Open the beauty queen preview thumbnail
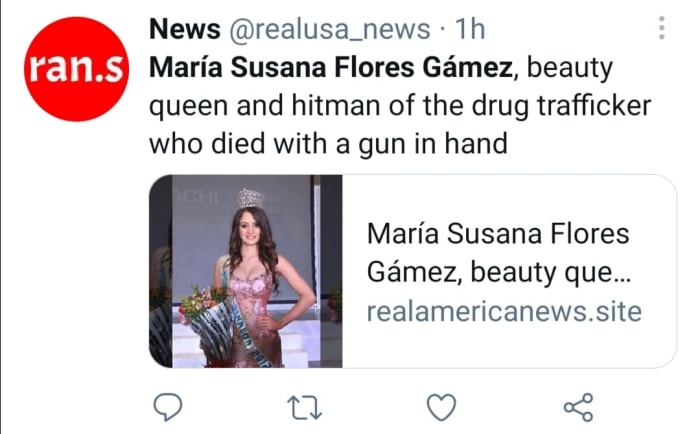The height and width of the screenshot is (434, 700). (246, 272)
